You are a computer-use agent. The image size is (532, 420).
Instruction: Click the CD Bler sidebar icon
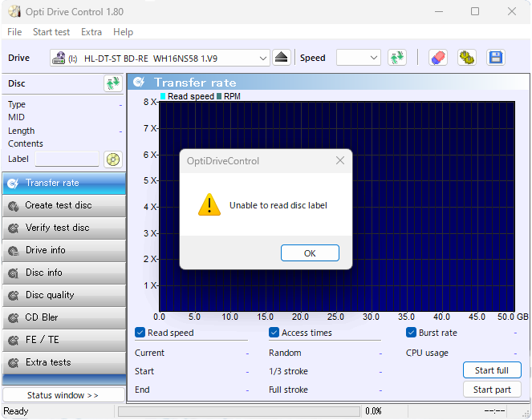click(14, 318)
